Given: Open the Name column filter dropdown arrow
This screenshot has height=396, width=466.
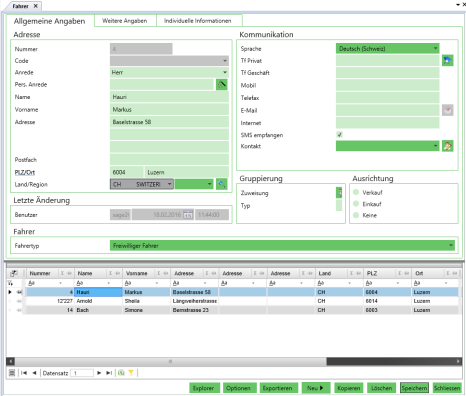Looking at the screenshot, I should pyautogui.click(x=109, y=283).
